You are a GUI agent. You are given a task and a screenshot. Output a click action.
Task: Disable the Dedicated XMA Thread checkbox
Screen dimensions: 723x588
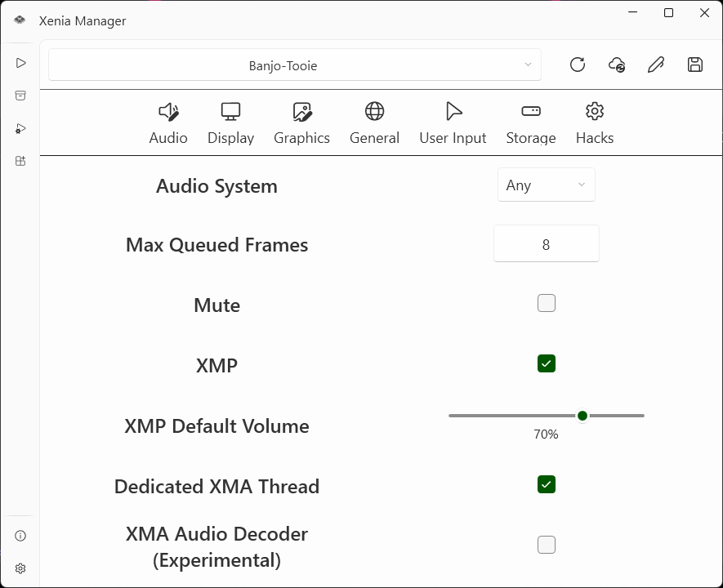[x=547, y=485]
